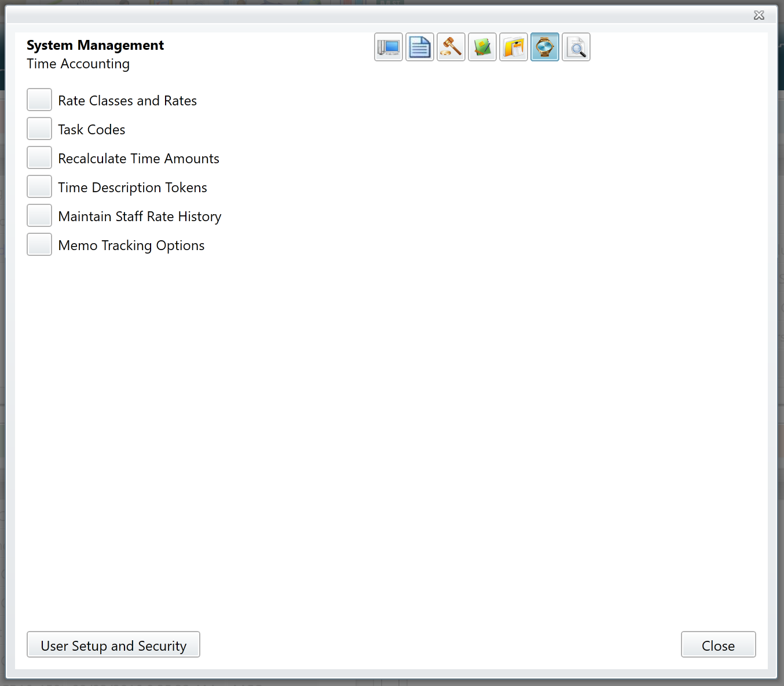Viewport: 784px width, 686px height.
Task: Enable Memo Tracking Options
Action: [39, 244]
